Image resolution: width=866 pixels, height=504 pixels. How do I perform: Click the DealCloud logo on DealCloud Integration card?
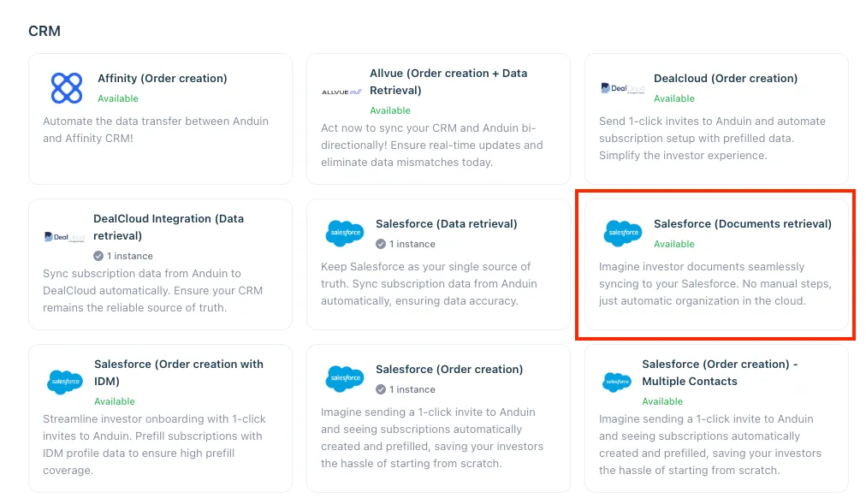tap(64, 237)
